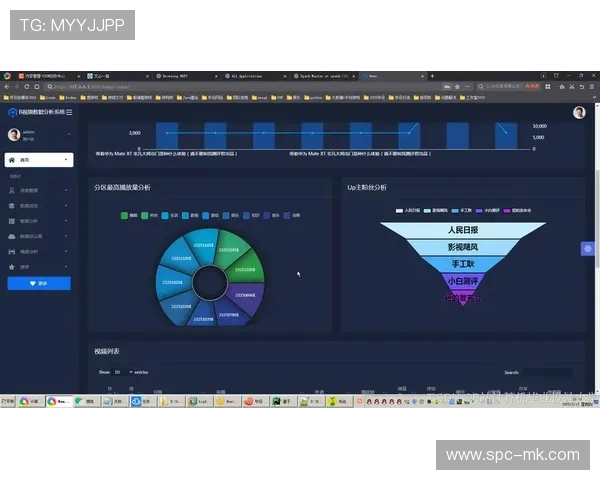Open the profile avatar at top right of the page
The image size is (600, 480).
pyautogui.click(x=579, y=113)
